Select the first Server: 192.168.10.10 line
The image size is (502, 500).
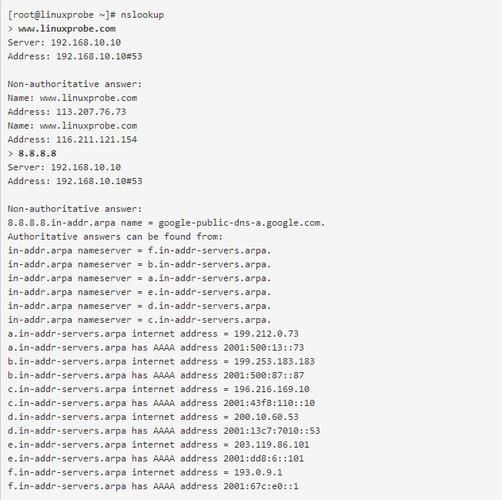point(64,42)
